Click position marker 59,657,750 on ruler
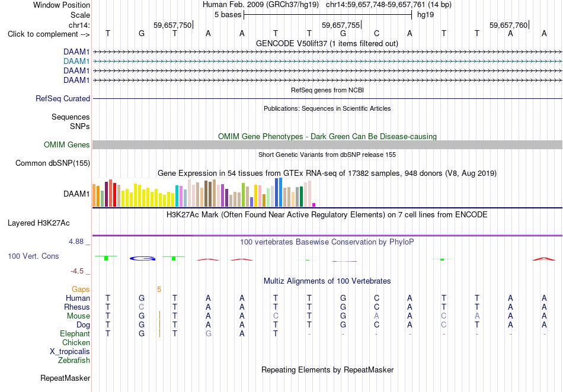The width and height of the screenshot is (563, 392). coord(172,25)
